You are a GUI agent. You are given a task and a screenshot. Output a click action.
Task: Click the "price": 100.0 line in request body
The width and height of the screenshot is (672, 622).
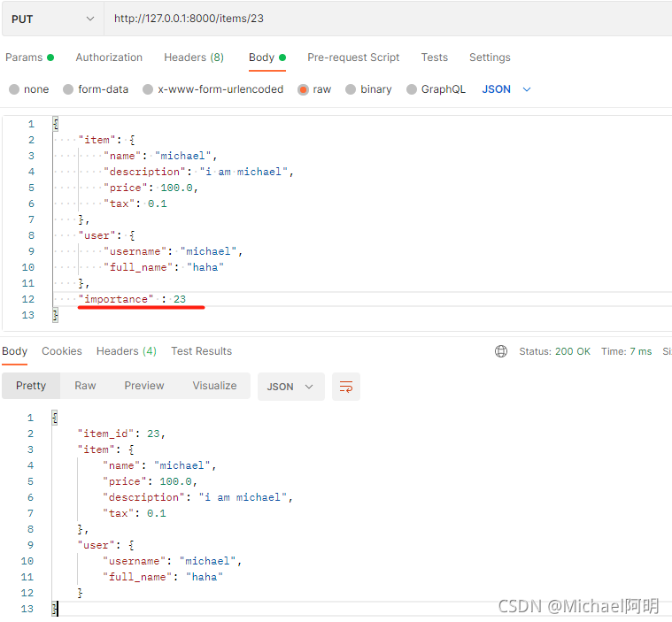coord(151,188)
